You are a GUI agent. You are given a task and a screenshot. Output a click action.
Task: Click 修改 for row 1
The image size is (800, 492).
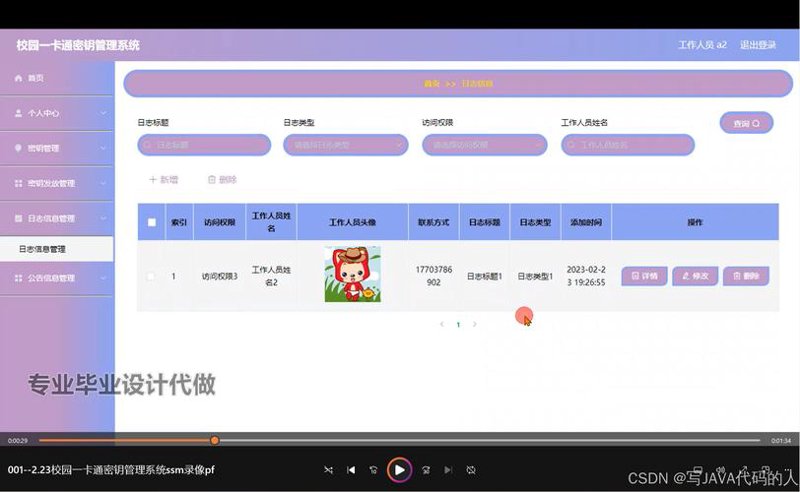click(695, 276)
